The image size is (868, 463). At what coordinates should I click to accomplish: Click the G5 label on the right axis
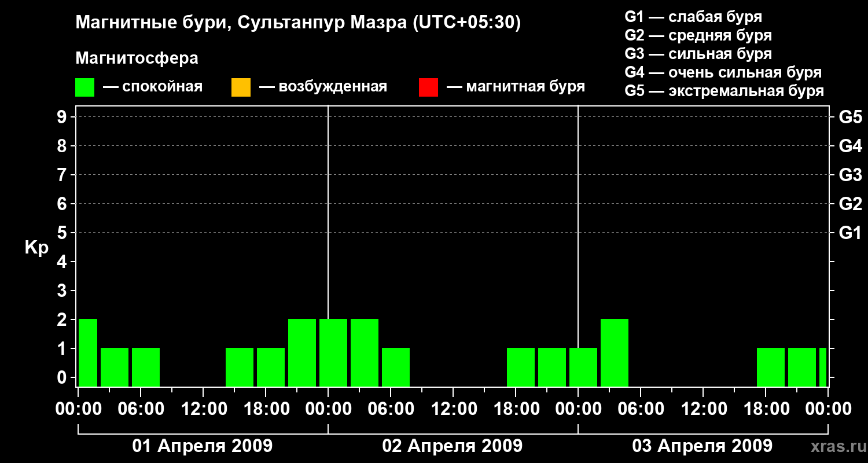(851, 117)
